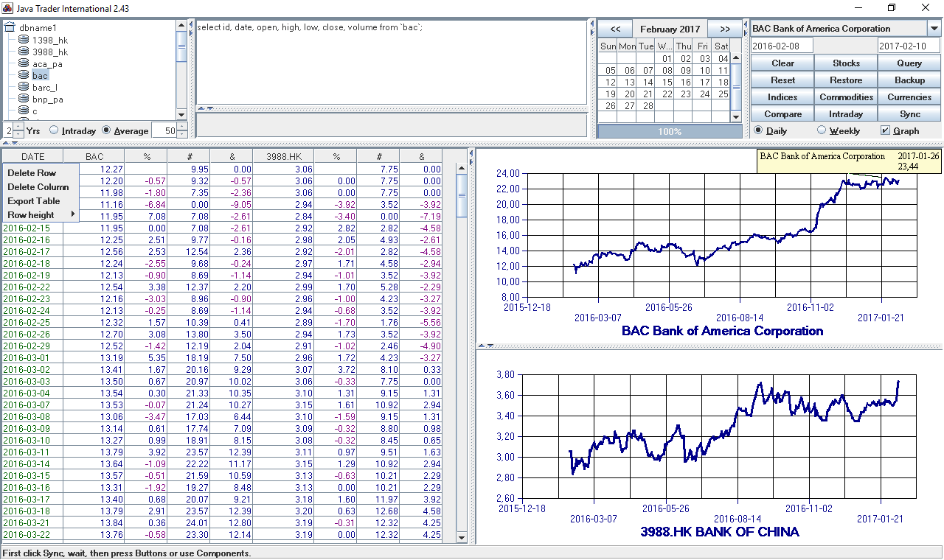The width and height of the screenshot is (944, 560).
Task: Click the end date field 2017-02-10
Action: (x=909, y=46)
